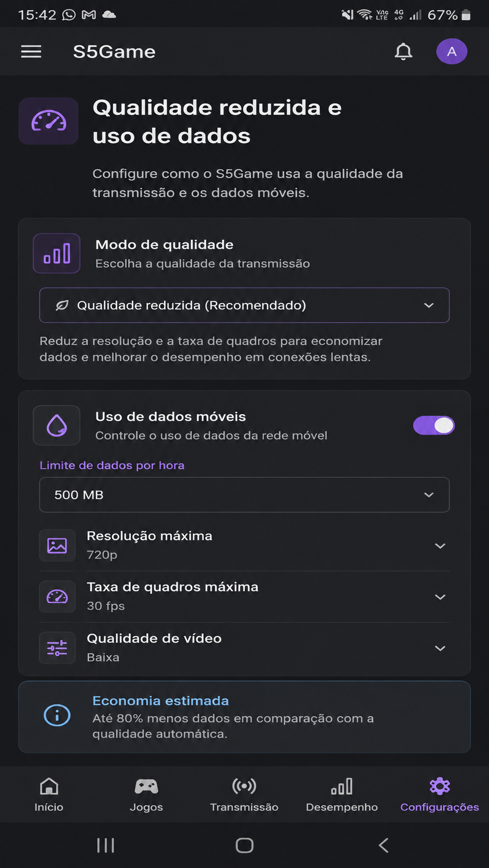Screen dimensions: 489x868
Task: Tap the Taxa de quadros gauge icon
Action: coord(57,597)
